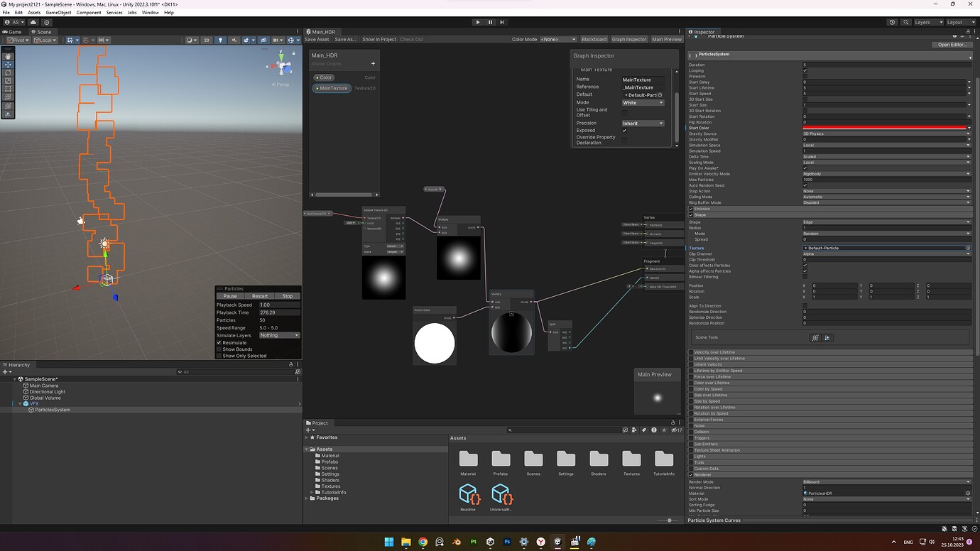Click the Open Editor button in Inspector

click(951, 44)
